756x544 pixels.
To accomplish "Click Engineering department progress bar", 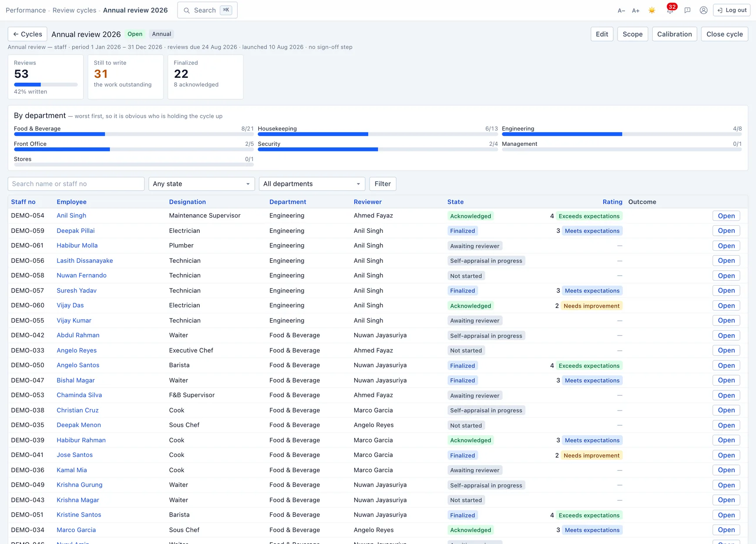I will [x=622, y=134].
